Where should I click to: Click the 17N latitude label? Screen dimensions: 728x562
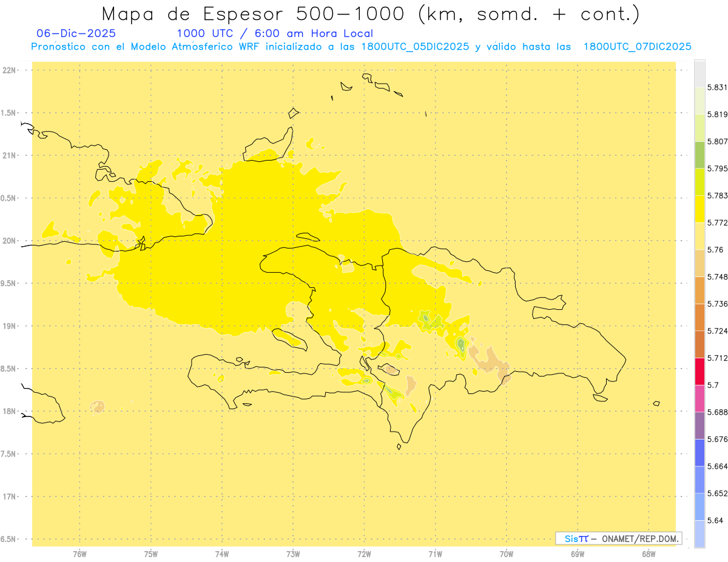pos(9,497)
